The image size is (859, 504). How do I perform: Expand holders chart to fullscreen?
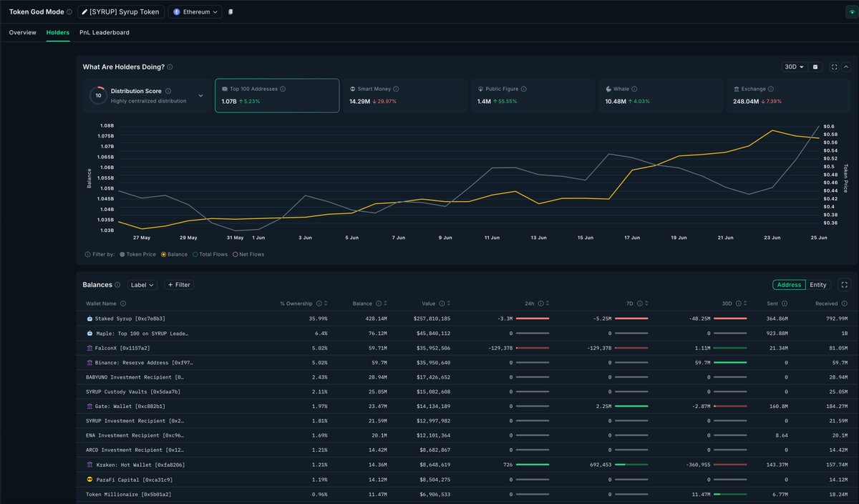[835, 67]
